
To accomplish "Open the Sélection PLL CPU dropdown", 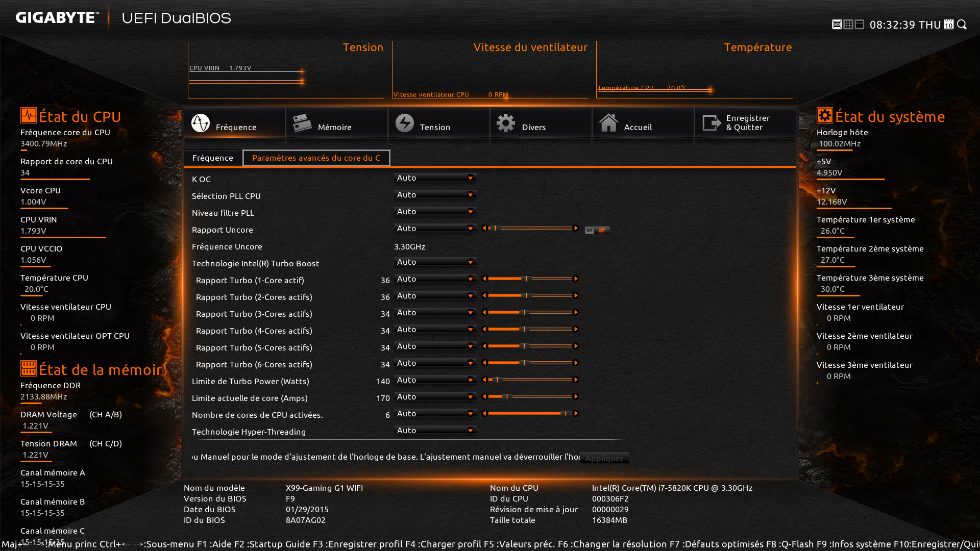I will click(x=435, y=194).
